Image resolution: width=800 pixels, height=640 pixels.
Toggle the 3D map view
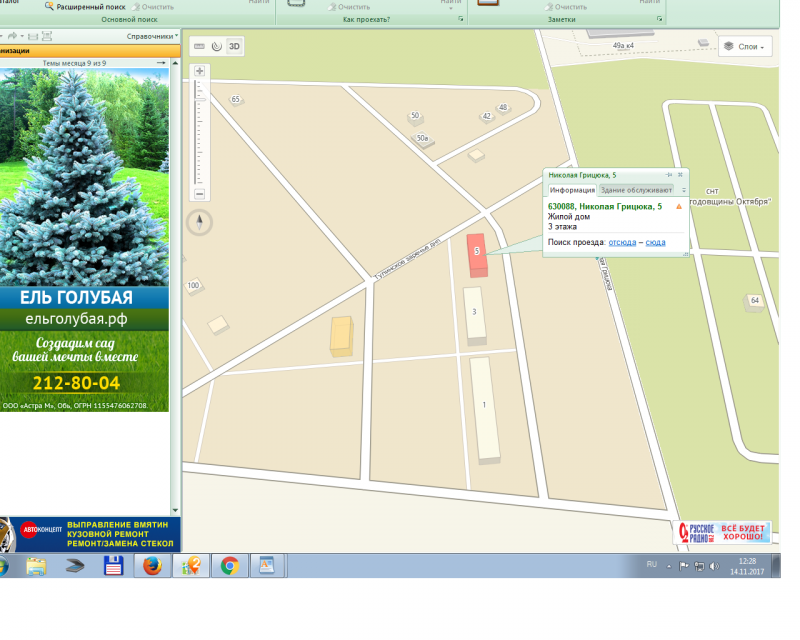click(234, 46)
